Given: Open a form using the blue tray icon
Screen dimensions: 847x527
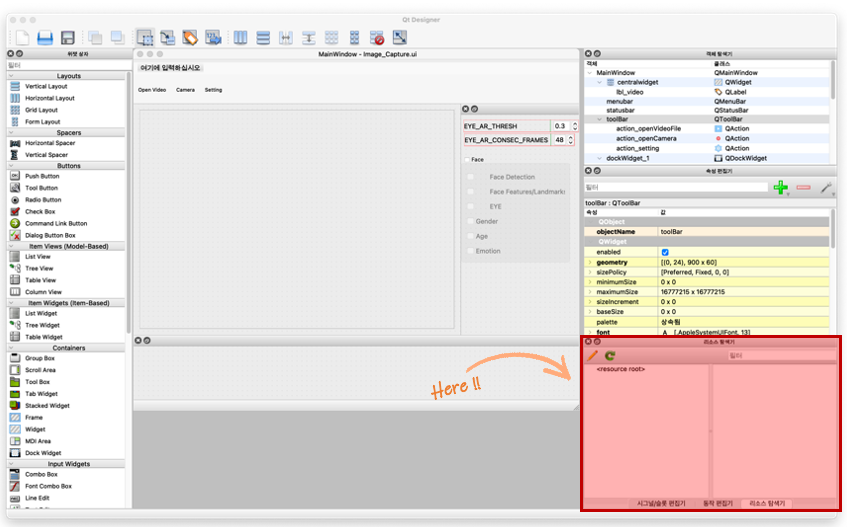Looking at the screenshot, I should click(x=45, y=37).
